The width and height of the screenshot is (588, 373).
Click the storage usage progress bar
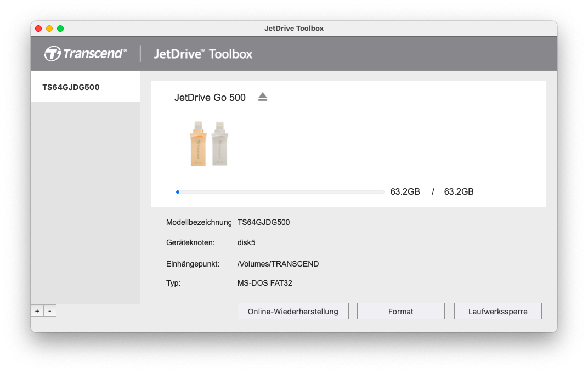point(280,192)
